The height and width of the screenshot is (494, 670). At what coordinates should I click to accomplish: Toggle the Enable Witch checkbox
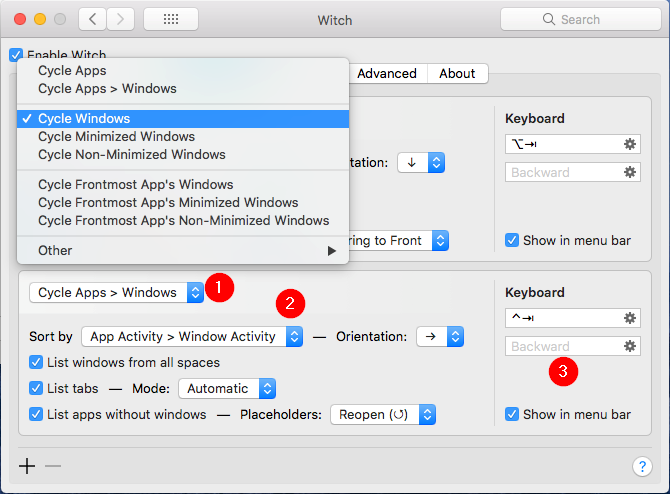pyautogui.click(x=16, y=55)
